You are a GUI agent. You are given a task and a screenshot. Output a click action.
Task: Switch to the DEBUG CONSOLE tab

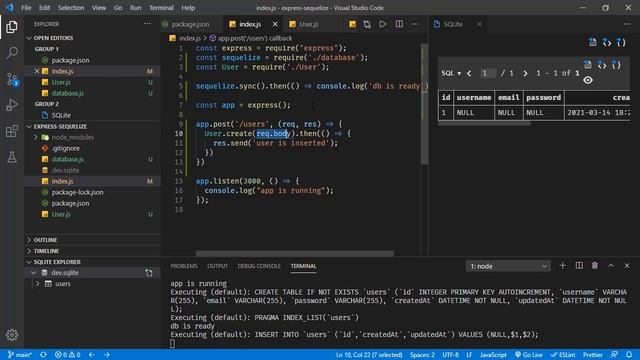click(x=259, y=266)
